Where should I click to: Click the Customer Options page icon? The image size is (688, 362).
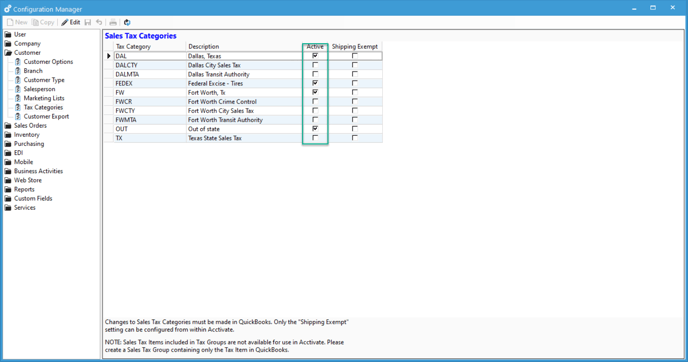pyautogui.click(x=18, y=62)
